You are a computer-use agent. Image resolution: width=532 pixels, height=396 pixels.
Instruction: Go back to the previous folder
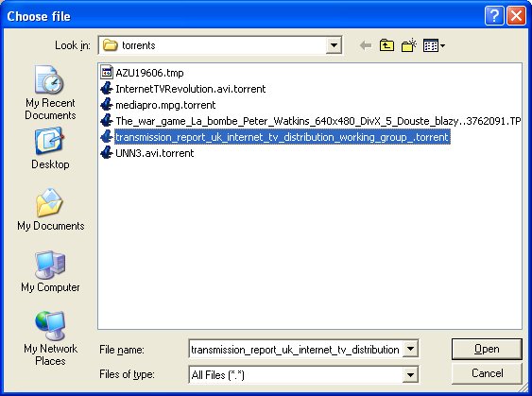[x=366, y=45]
